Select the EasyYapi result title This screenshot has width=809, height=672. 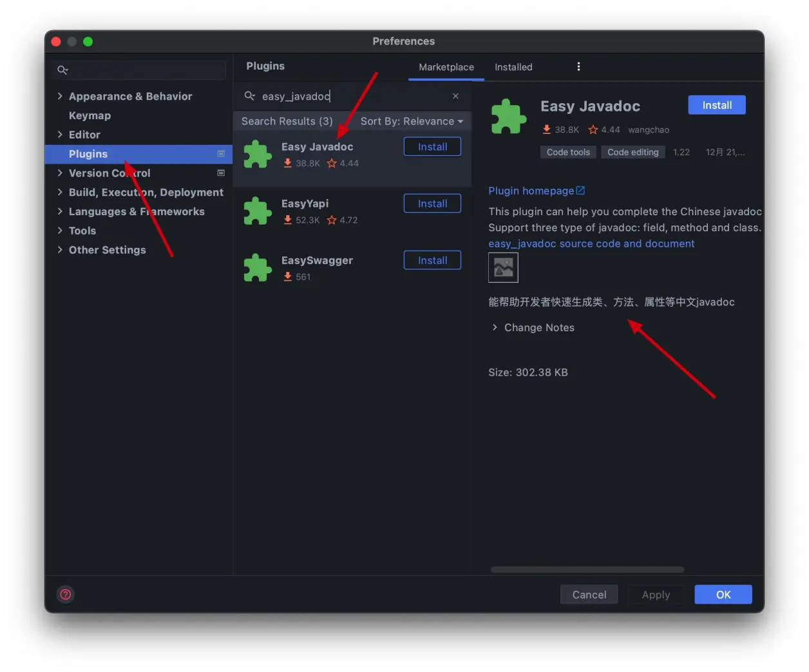point(305,204)
